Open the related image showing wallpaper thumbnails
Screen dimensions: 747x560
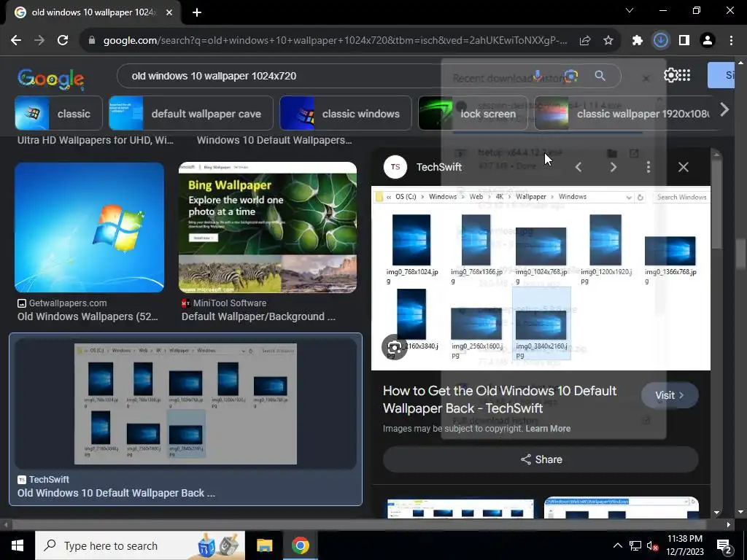point(461,507)
